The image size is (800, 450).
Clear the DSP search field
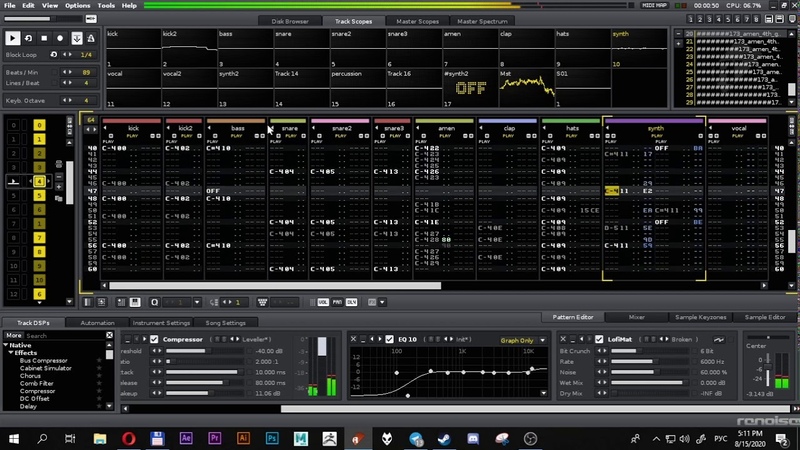tap(109, 335)
